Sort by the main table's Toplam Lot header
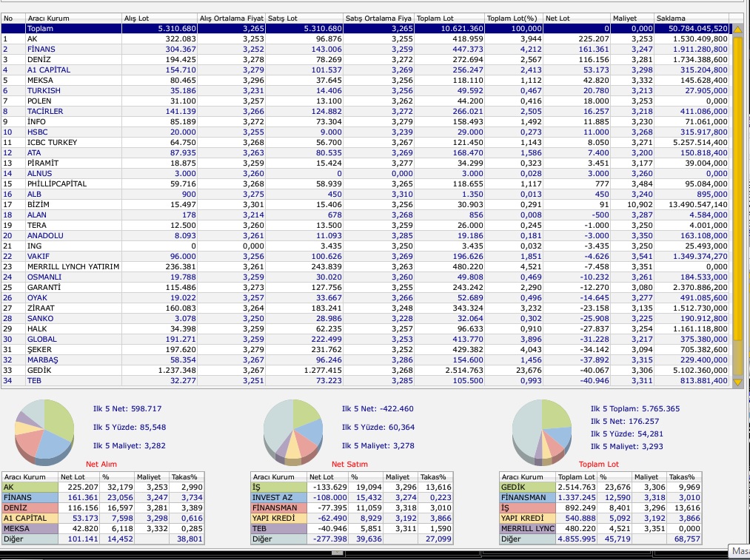This screenshot has width=750, height=560. [x=449, y=18]
